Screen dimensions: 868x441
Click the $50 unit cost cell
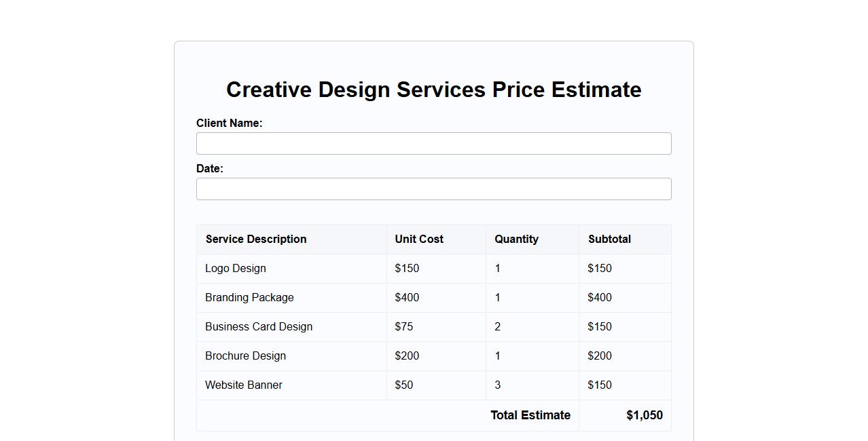[404, 385]
